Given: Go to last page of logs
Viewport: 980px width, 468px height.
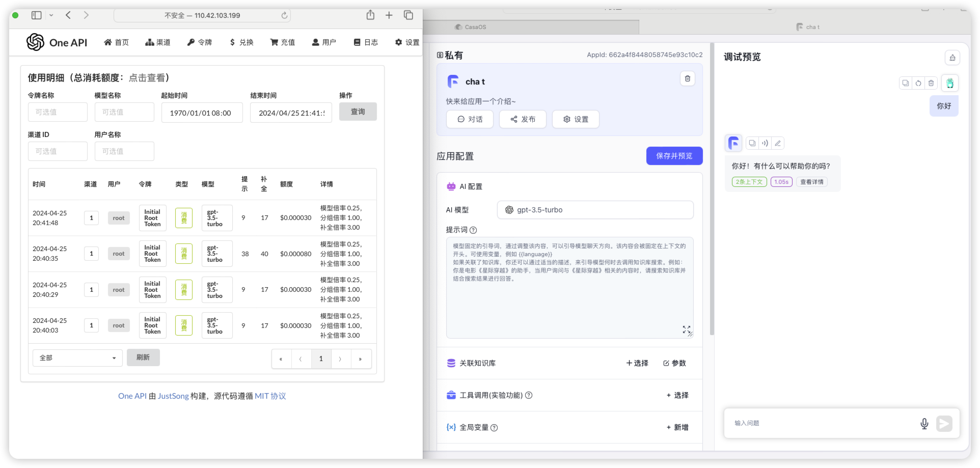Looking at the screenshot, I should (360, 359).
